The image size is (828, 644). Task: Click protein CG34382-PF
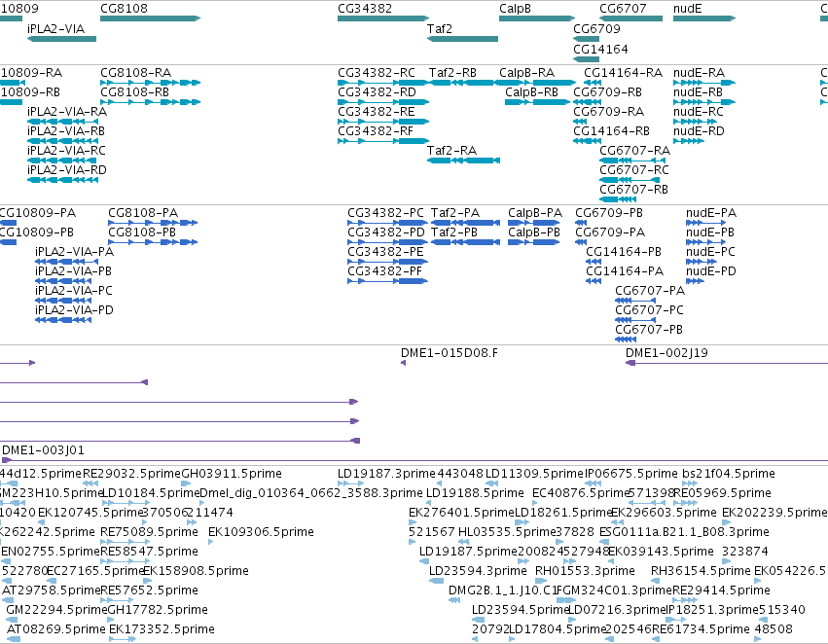pyautogui.click(x=385, y=271)
